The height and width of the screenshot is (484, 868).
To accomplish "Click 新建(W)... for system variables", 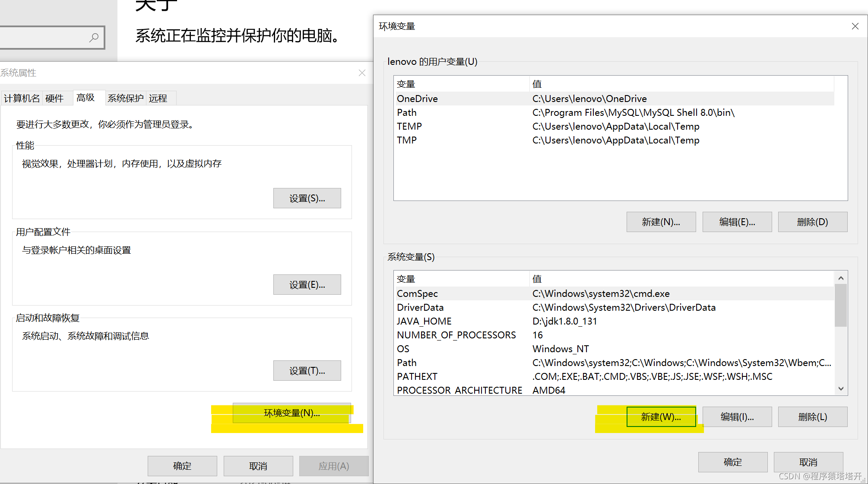I will (x=661, y=417).
